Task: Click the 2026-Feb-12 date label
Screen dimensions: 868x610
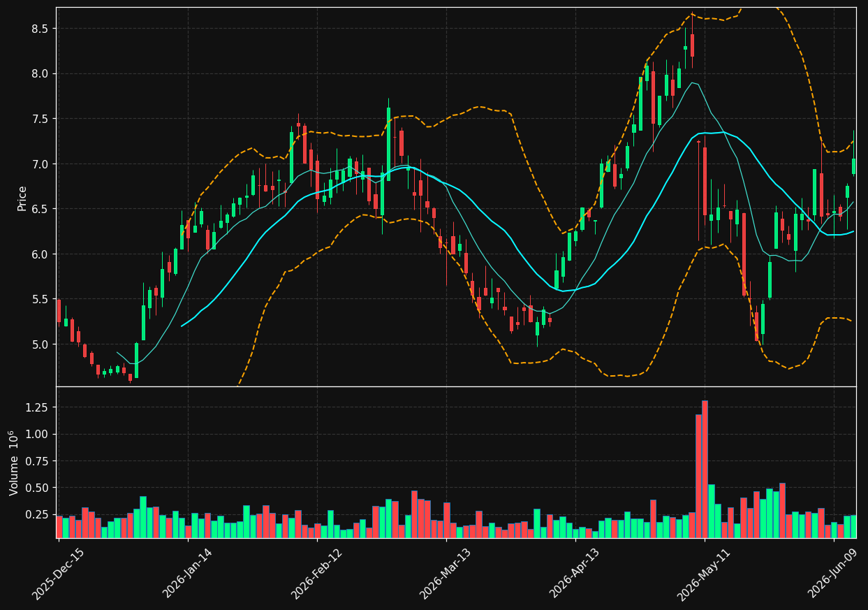Action: point(318,574)
